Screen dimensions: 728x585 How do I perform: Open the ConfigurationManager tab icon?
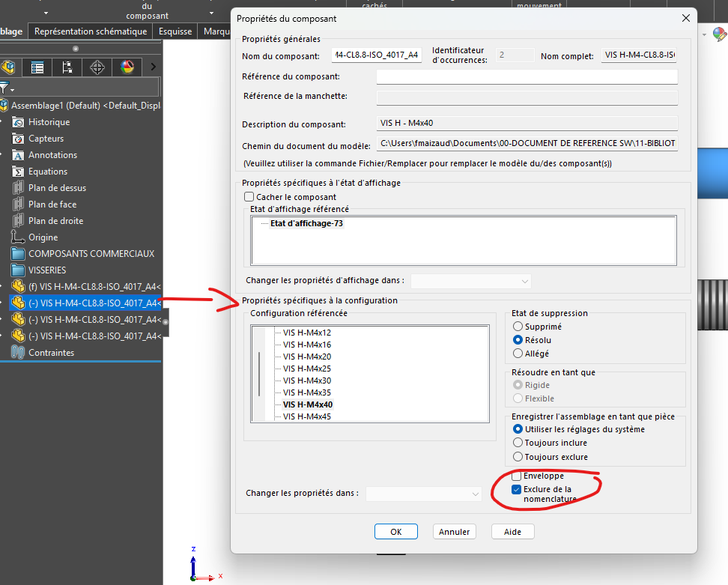tap(67, 67)
